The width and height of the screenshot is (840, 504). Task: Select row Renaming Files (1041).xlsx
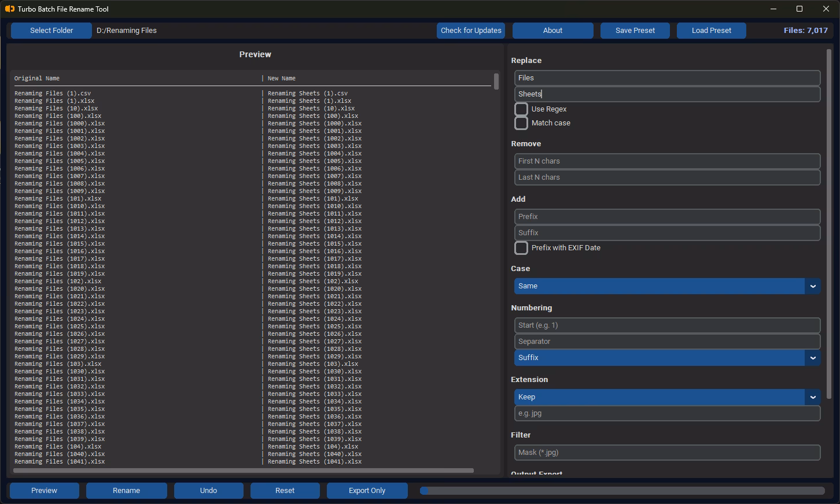[60, 461]
